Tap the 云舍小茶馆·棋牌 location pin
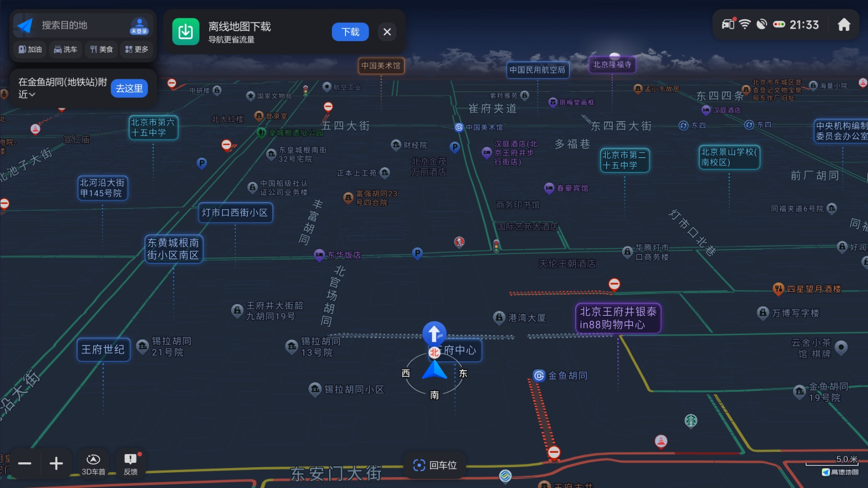 [x=841, y=348]
